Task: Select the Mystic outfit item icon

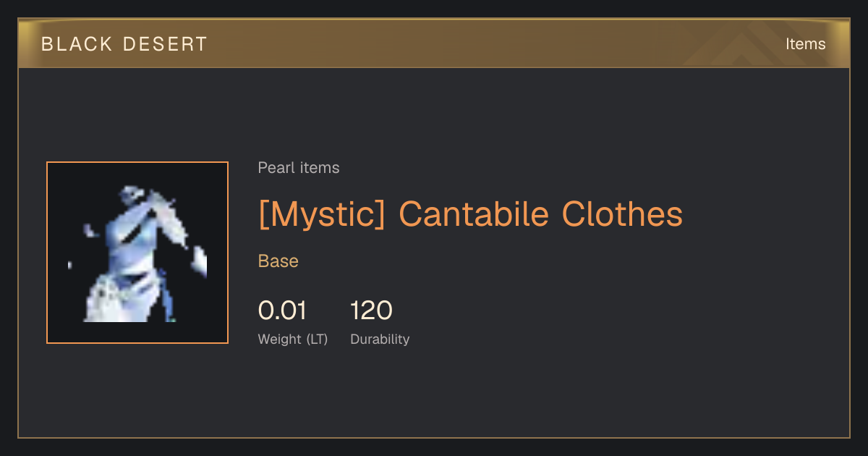Action: [137, 253]
